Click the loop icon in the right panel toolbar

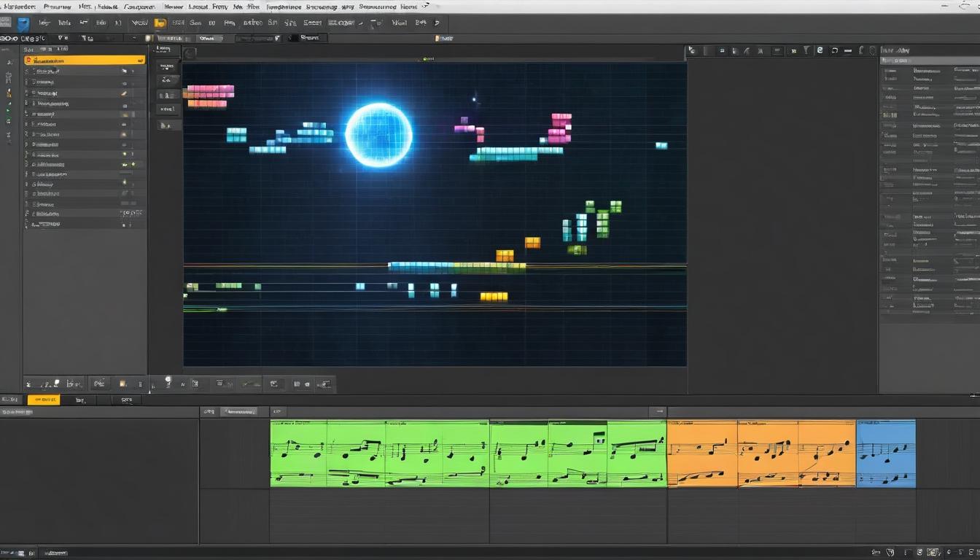point(835,50)
